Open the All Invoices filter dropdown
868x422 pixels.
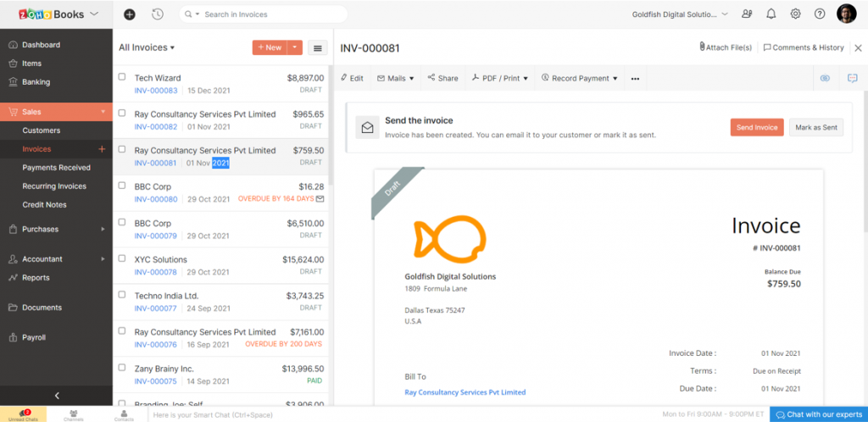pyautogui.click(x=147, y=47)
